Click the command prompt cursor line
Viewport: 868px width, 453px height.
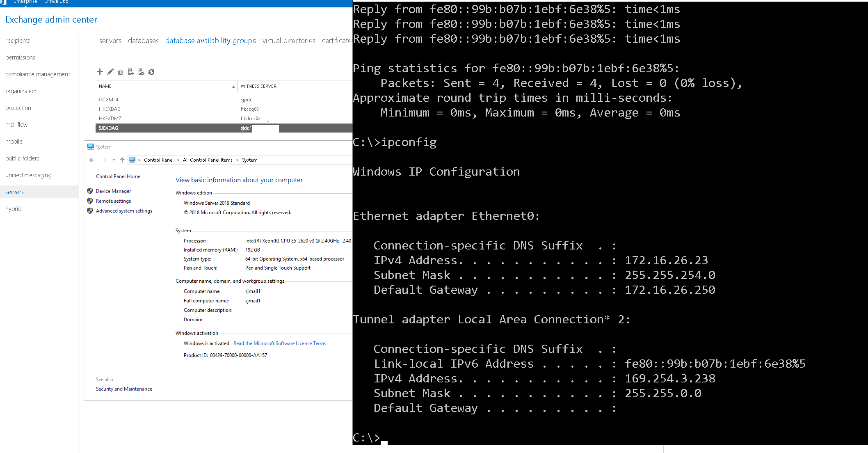(370, 438)
